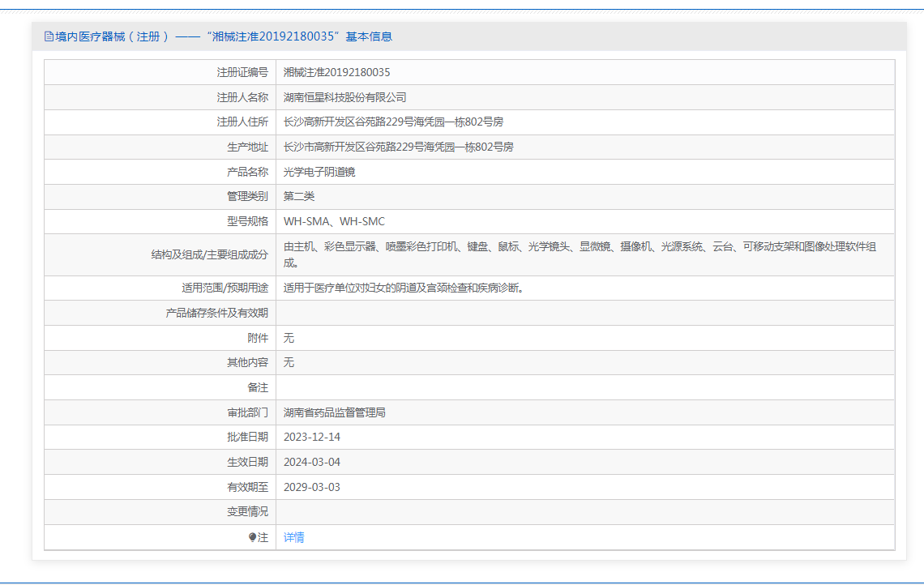Select the approval date 2023-12-14
The height and width of the screenshot is (585, 924).
tap(311, 437)
